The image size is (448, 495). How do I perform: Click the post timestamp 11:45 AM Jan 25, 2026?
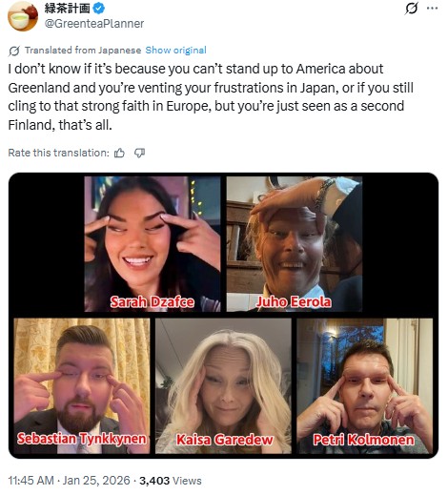pyautogui.click(x=69, y=480)
